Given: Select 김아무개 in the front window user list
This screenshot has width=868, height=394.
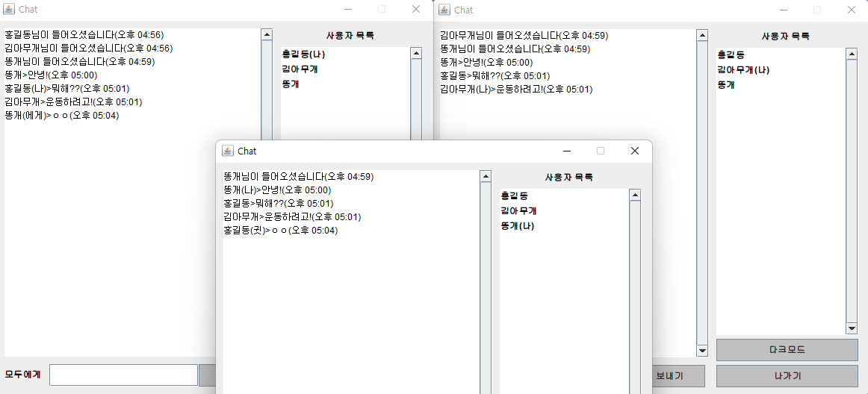Looking at the screenshot, I should [518, 211].
